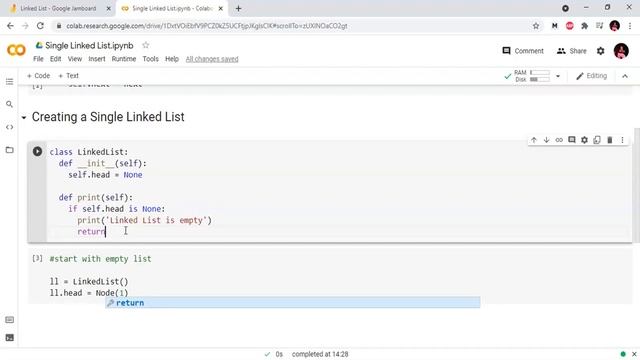Open find and replace sidebar icon
The image size is (640, 360).
tap(9, 104)
